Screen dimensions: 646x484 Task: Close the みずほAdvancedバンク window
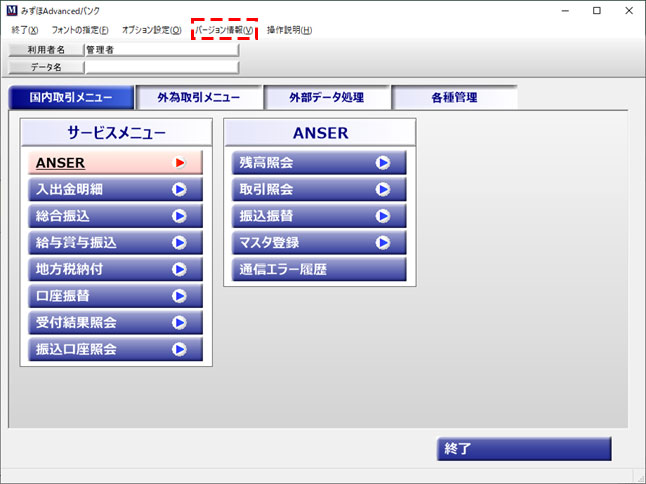629,11
